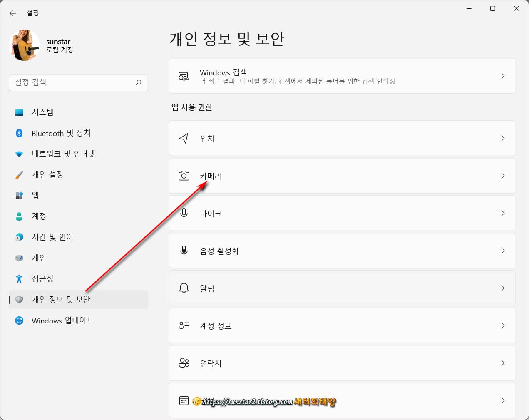Expand the 음성 활성화 section
529x420 pixels.
point(503,251)
